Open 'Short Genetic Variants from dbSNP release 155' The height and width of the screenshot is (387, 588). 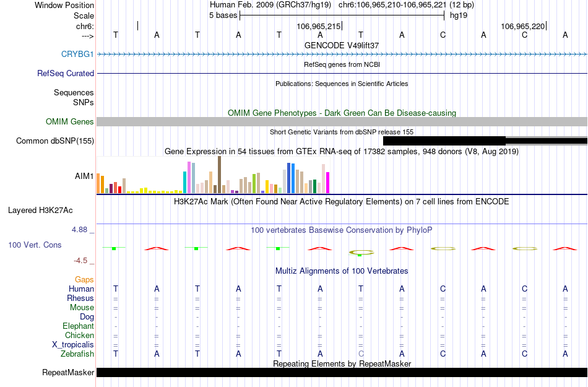coord(342,132)
